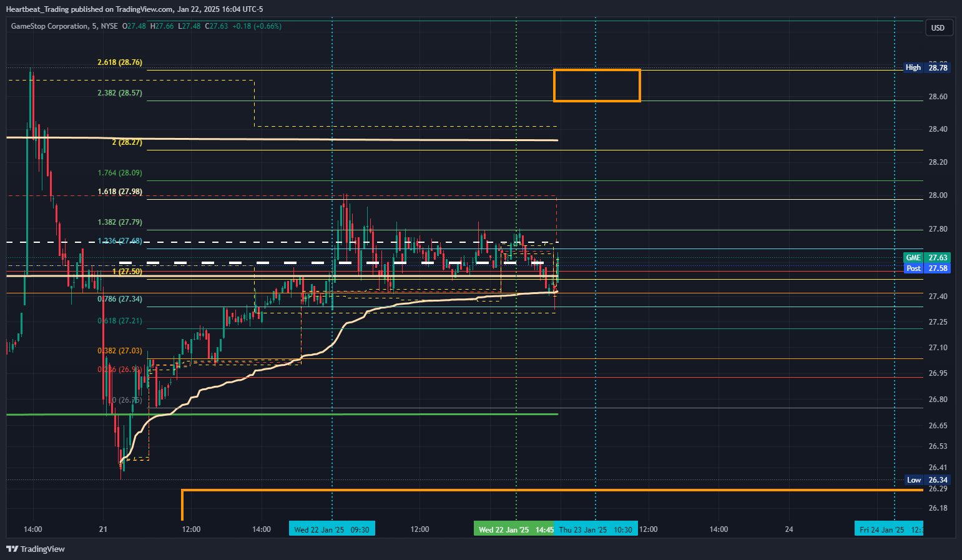Click 26.95 on the price axis
Screen dimensions: 962x560
[938, 373]
